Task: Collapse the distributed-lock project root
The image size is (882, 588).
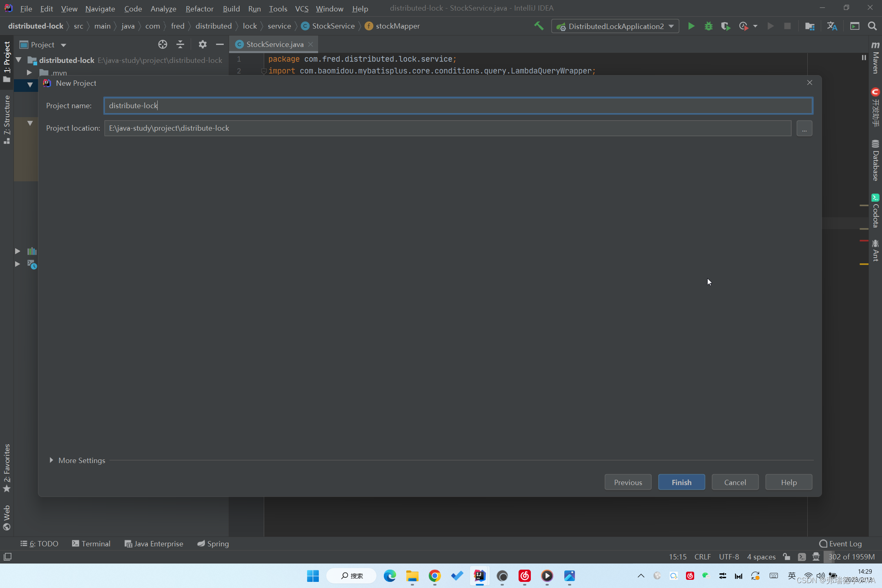Action: (18, 60)
